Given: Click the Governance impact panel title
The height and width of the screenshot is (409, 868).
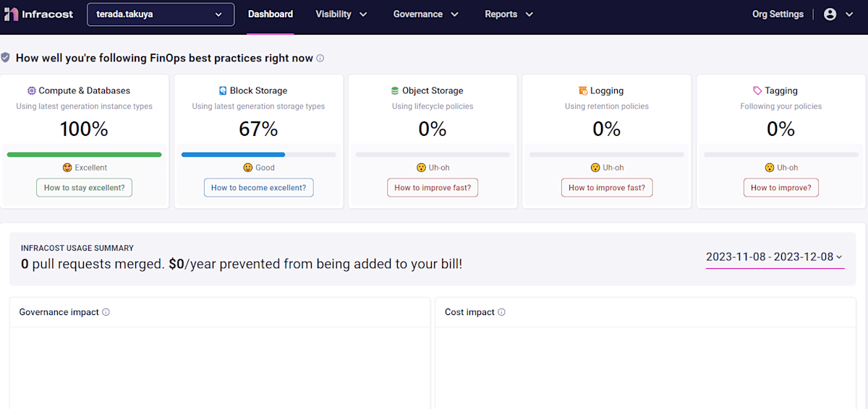Looking at the screenshot, I should pos(59,312).
